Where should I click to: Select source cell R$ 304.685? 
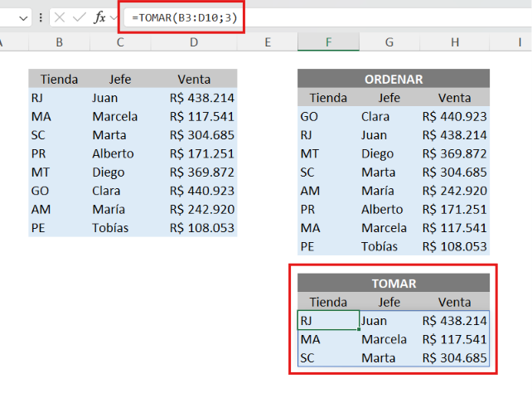[x=194, y=135]
